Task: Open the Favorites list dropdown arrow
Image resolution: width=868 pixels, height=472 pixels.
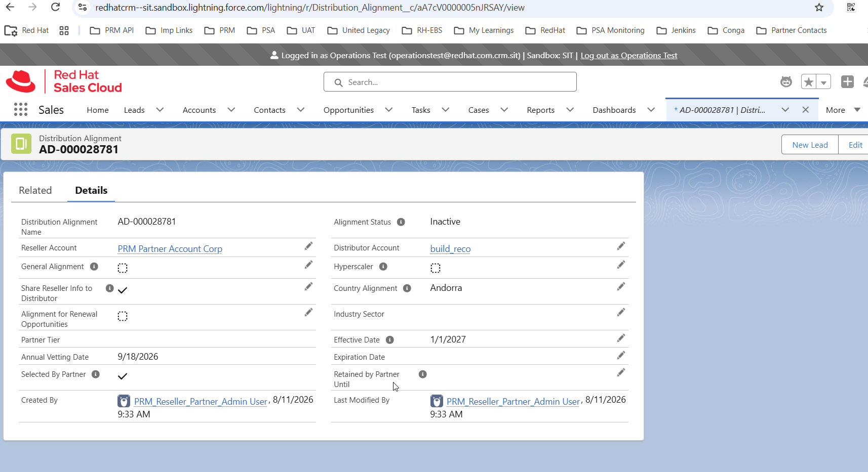Action: tap(823, 82)
